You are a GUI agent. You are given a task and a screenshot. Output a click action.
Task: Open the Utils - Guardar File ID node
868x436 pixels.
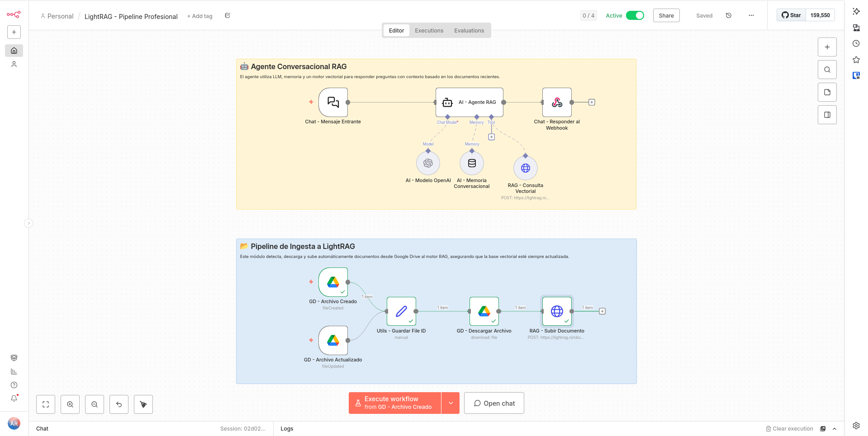click(401, 311)
